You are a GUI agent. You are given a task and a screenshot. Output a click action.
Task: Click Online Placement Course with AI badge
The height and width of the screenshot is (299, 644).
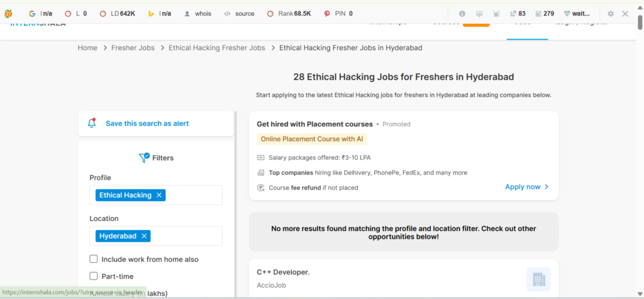pos(312,139)
